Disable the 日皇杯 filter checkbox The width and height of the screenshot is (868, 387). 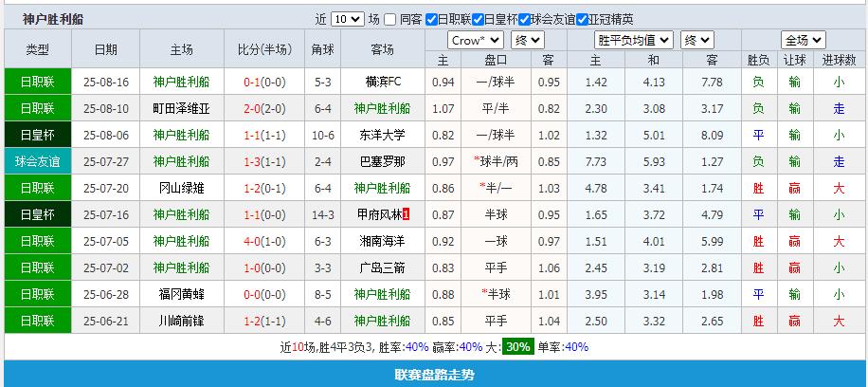click(x=478, y=19)
